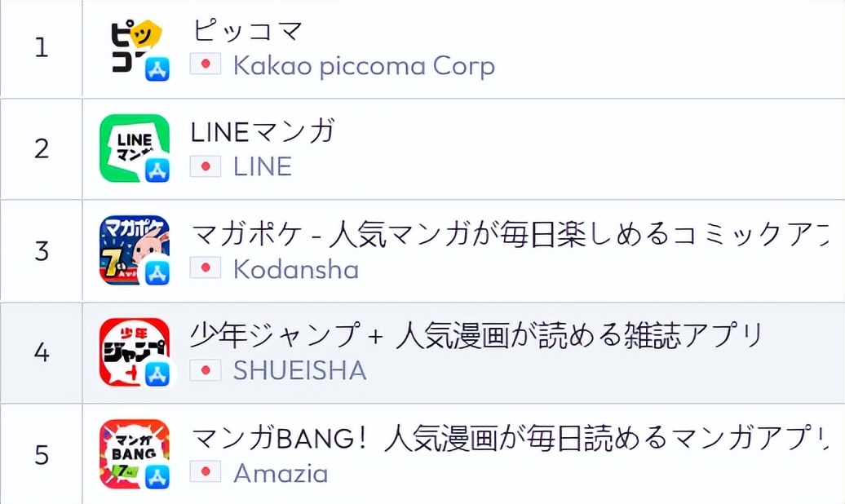Click the Shonen Jump+ app icon
This screenshot has height=504, width=845.
pyautogui.click(x=135, y=352)
